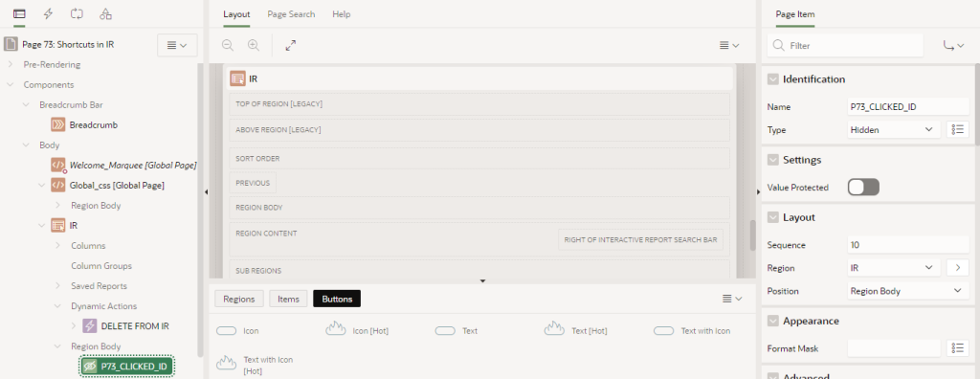This screenshot has width=980, height=379.
Task: Open the Shared Components tab icon
Action: (x=105, y=13)
